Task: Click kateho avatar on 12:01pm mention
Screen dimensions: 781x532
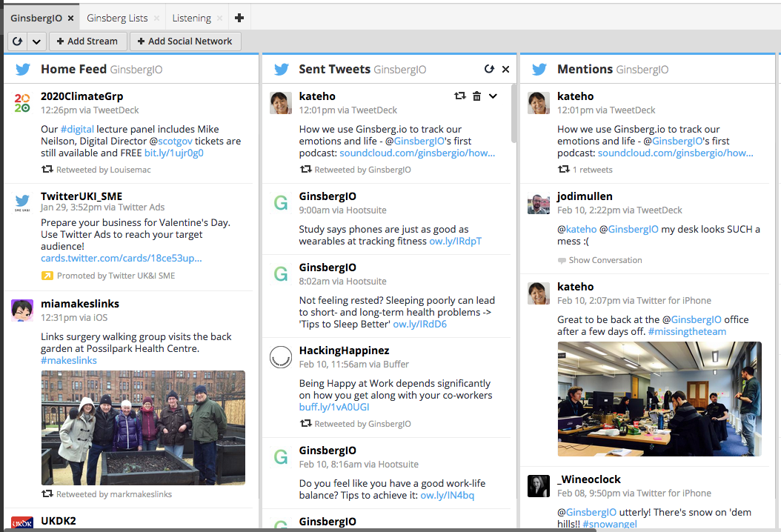Action: pos(539,102)
